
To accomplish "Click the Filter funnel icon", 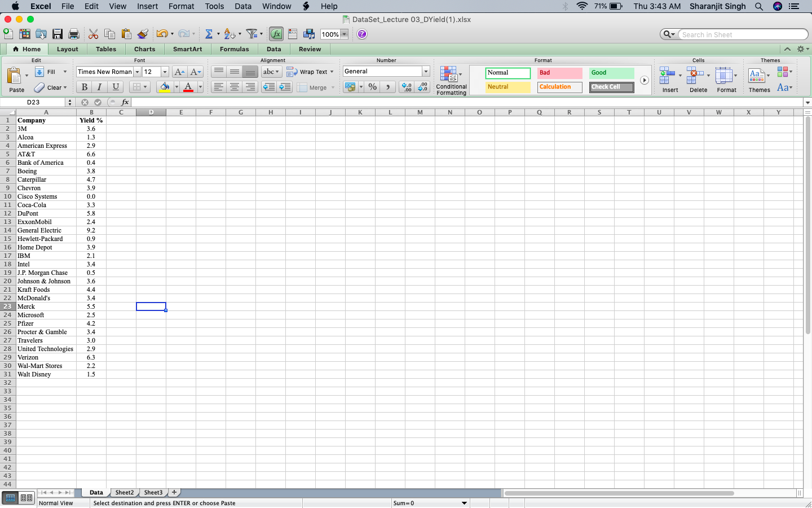I will click(x=252, y=34).
